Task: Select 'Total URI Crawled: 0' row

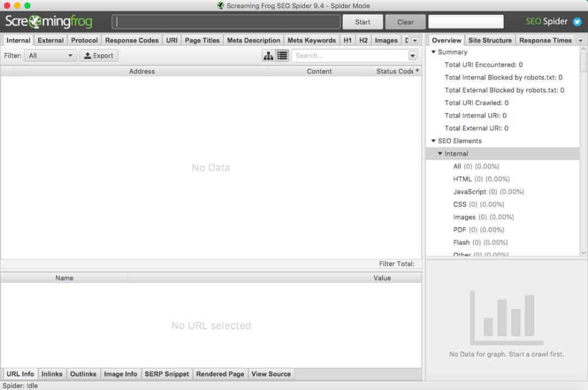Action: coord(503,103)
